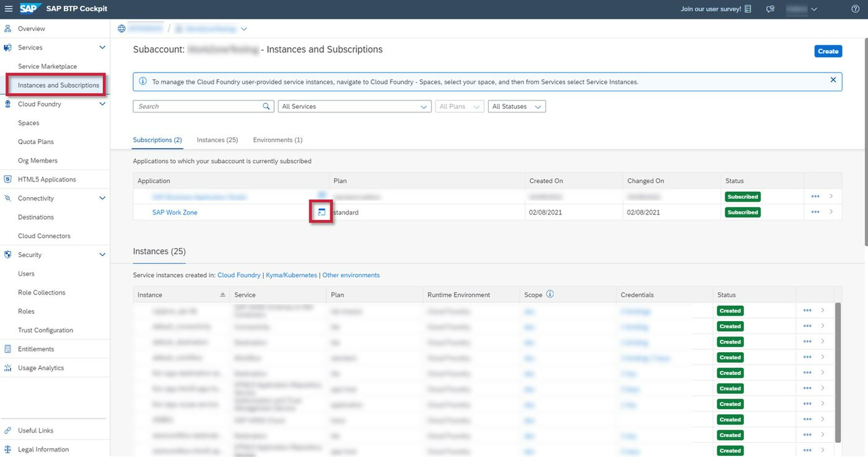Open SAP Work Zone row details chevron
The width and height of the screenshot is (868, 457).
pyautogui.click(x=831, y=212)
